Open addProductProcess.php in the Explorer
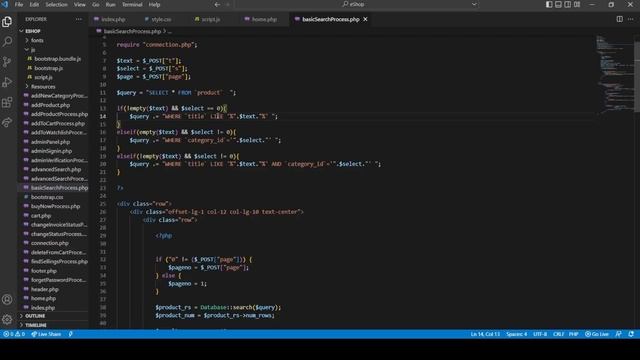 59,114
